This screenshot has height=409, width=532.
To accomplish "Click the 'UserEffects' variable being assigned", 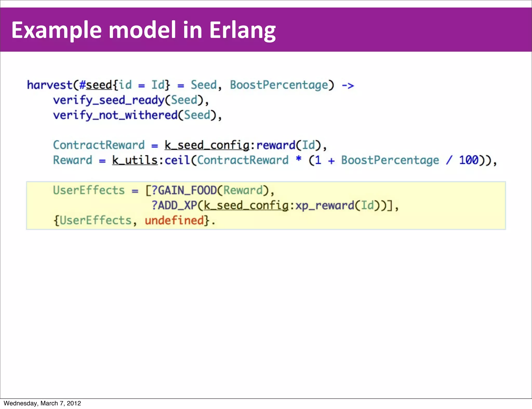I will (89, 190).
